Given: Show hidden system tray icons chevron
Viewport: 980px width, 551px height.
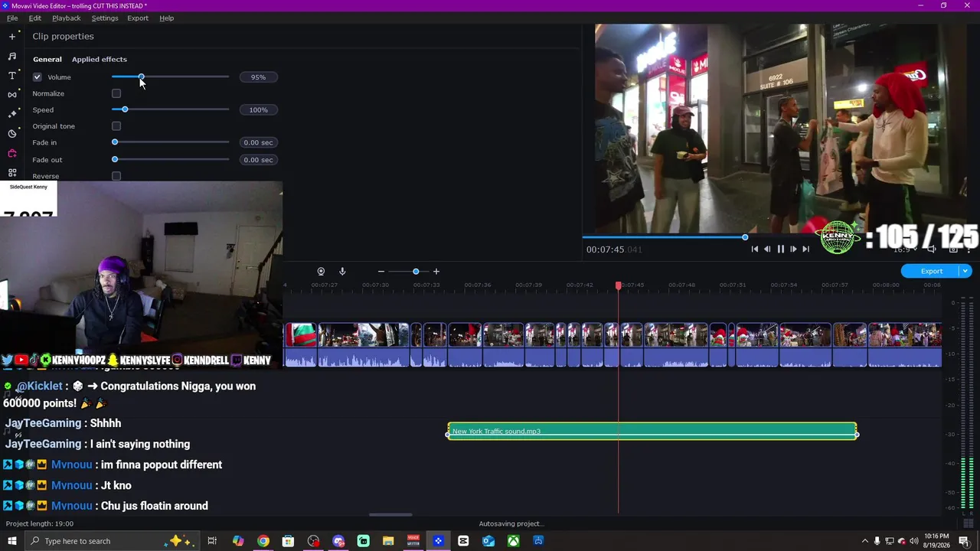Looking at the screenshot, I should click(865, 541).
